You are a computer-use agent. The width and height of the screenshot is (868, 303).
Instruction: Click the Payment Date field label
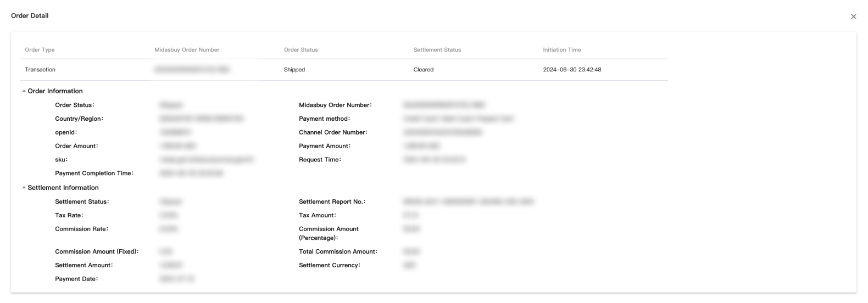[76, 279]
